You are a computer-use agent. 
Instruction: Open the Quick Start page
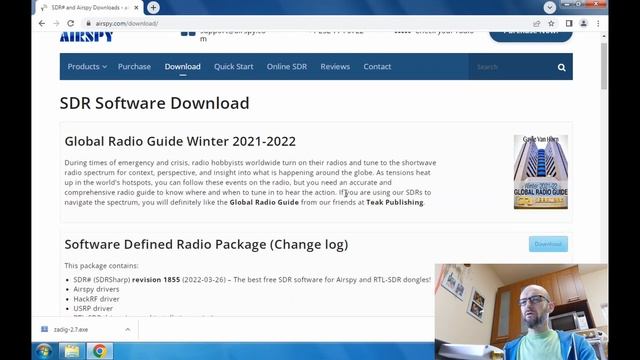click(233, 67)
